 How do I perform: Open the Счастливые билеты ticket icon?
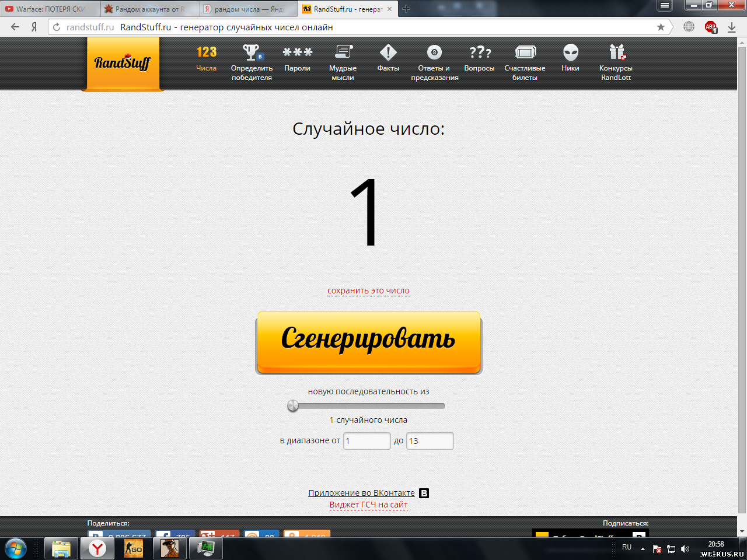(525, 52)
